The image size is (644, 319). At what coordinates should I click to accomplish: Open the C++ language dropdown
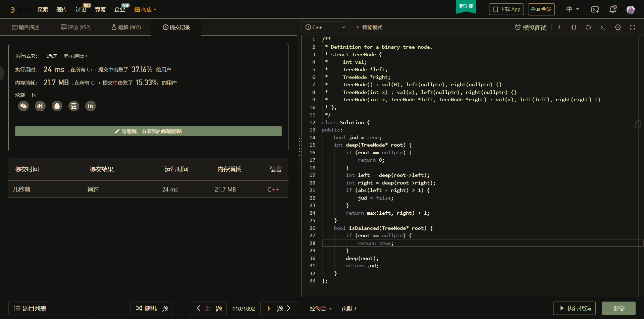click(326, 27)
